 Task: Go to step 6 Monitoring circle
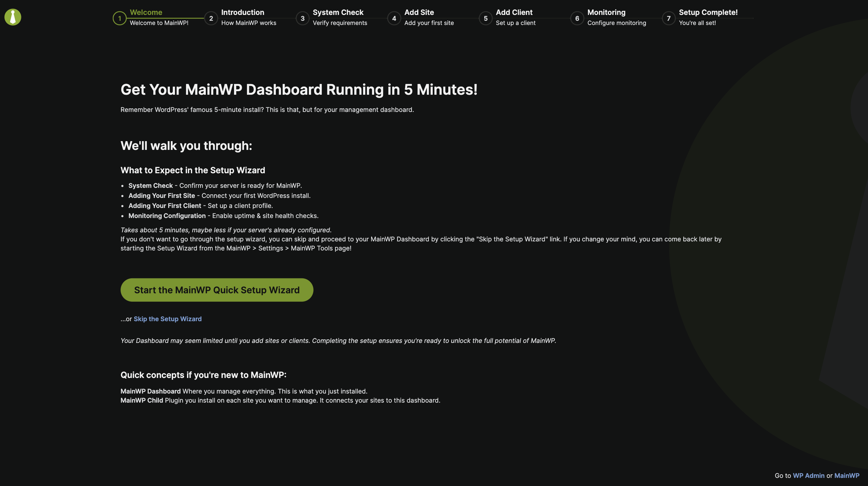(x=577, y=18)
